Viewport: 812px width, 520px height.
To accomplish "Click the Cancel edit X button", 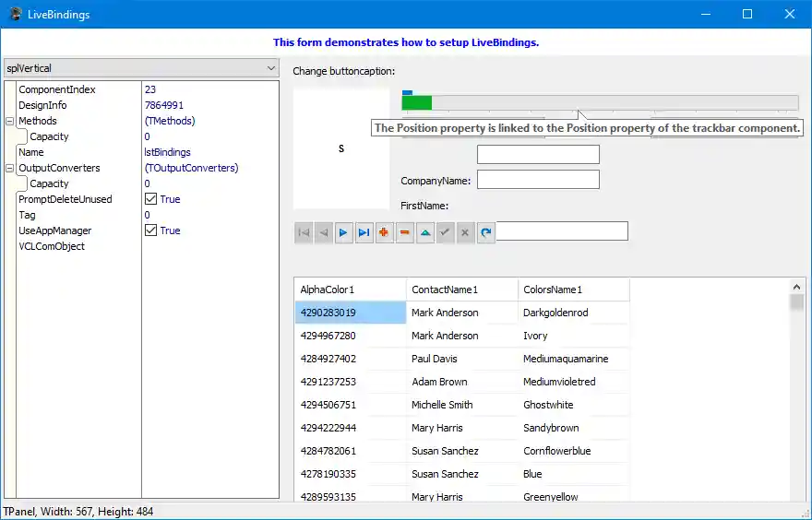I will pyautogui.click(x=465, y=233).
